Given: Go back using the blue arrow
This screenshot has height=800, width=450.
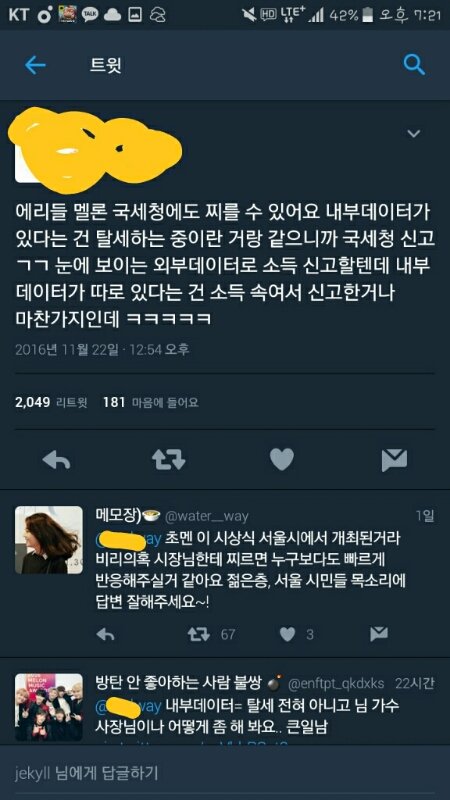Looking at the screenshot, I should coord(35,65).
